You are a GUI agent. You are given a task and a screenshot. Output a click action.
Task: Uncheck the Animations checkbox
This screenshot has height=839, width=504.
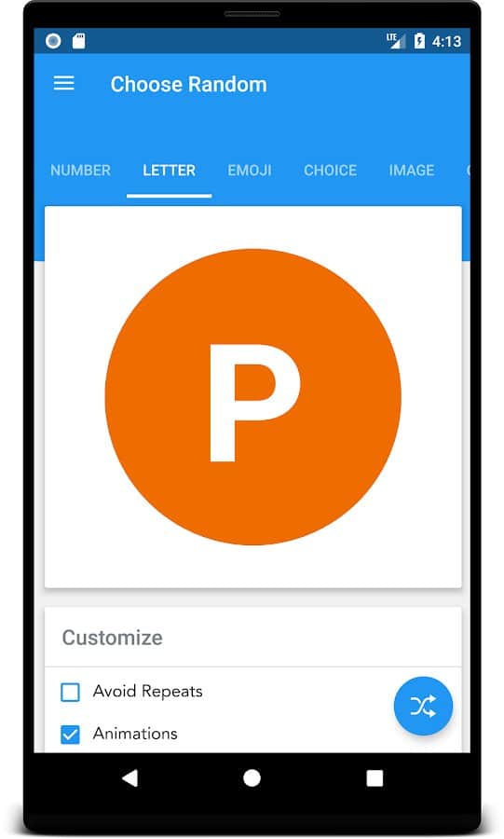pyautogui.click(x=71, y=735)
